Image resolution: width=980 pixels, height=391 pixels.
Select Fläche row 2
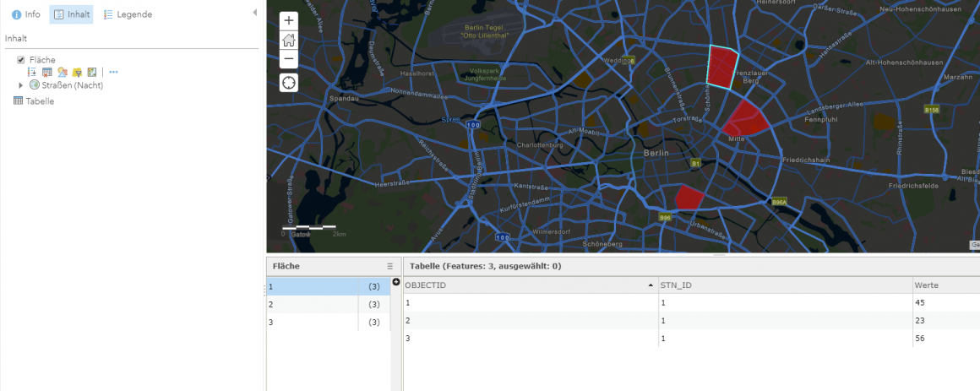329,304
